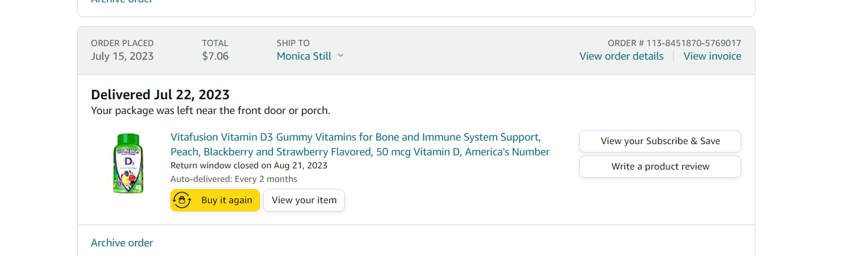The width and height of the screenshot is (868, 257).
Task: Click the $7.06 order total
Action: (x=215, y=56)
